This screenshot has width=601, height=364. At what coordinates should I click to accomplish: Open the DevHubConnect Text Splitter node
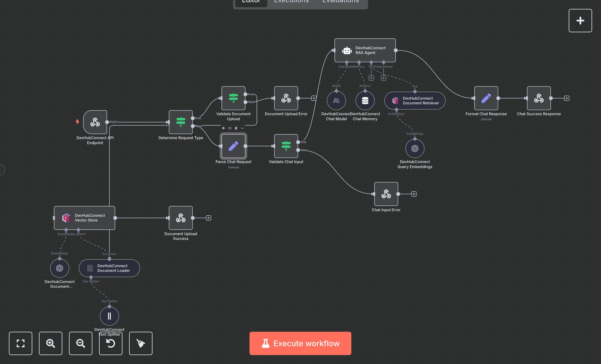tap(109, 316)
